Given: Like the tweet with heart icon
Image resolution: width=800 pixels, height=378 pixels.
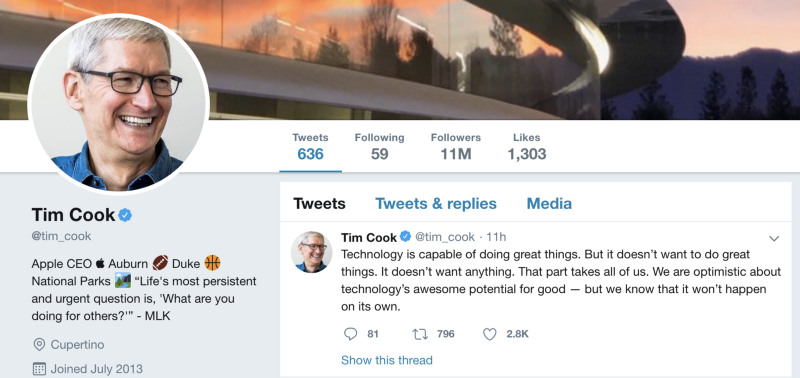Looking at the screenshot, I should 490,334.
